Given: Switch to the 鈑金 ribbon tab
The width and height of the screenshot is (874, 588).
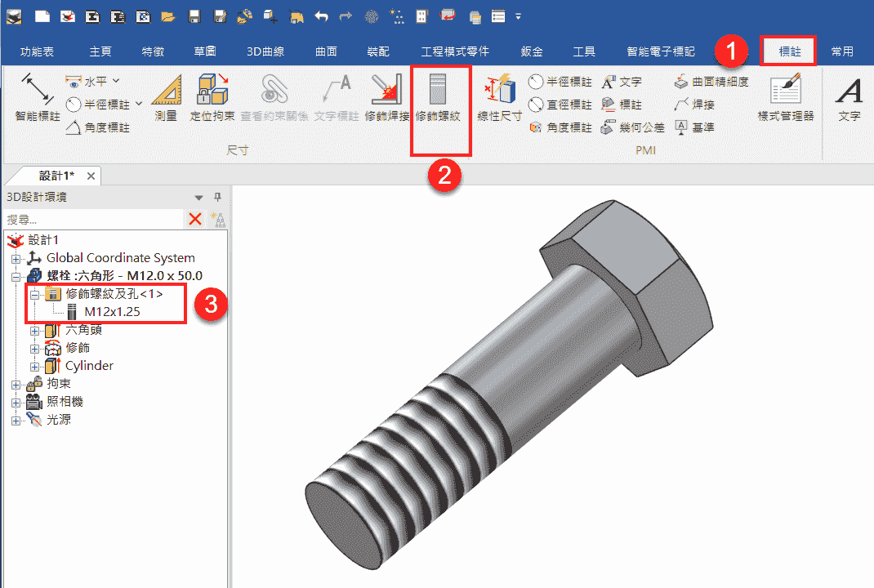Looking at the screenshot, I should point(532,51).
